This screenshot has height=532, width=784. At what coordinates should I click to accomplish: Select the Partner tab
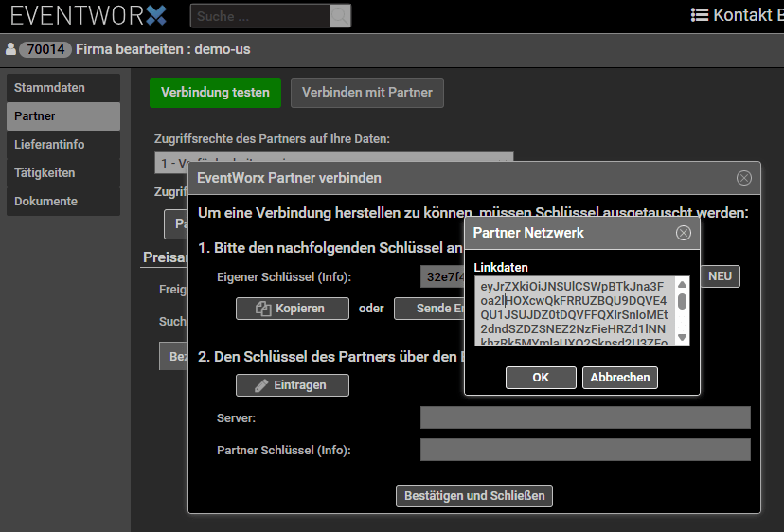(x=63, y=116)
